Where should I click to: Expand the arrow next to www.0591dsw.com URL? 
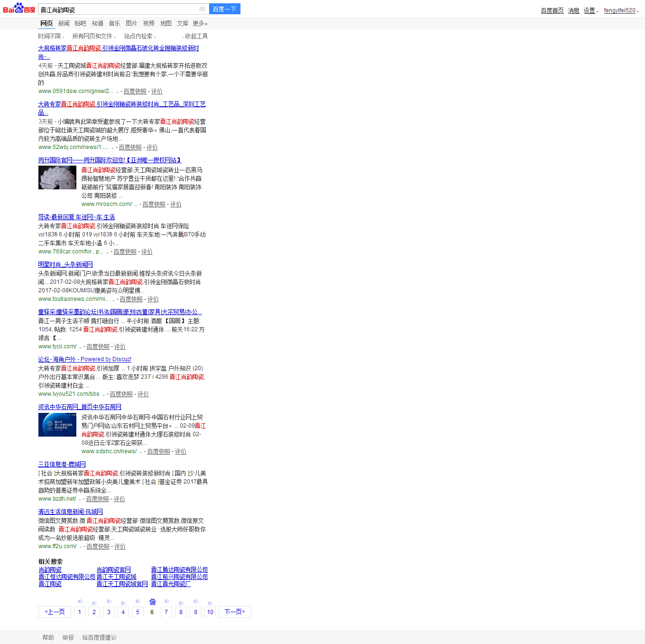click(x=117, y=92)
